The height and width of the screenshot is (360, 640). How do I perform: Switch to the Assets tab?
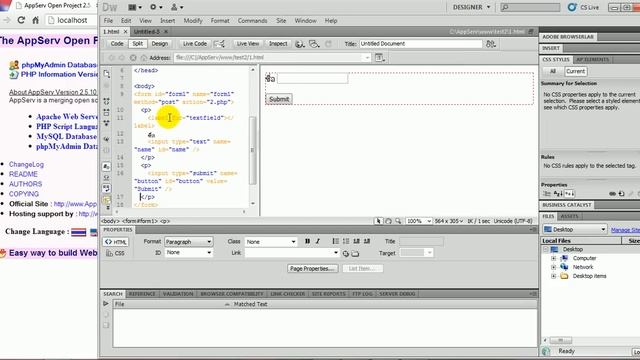coord(569,216)
